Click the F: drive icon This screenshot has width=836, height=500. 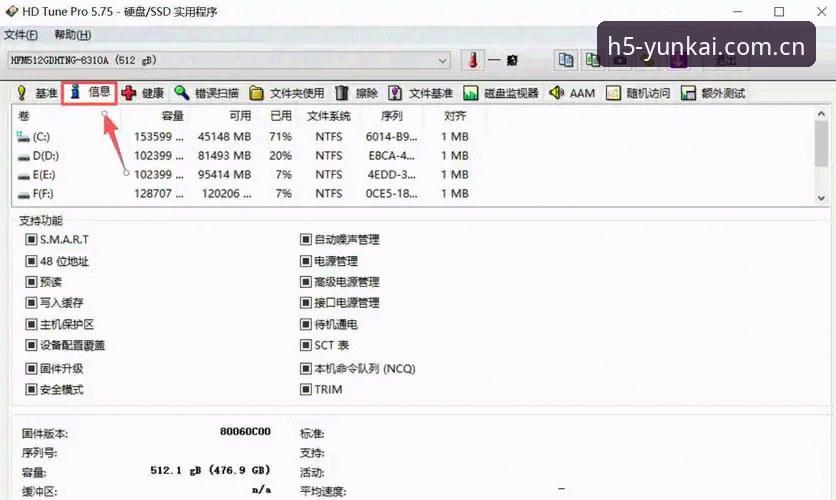23,195
